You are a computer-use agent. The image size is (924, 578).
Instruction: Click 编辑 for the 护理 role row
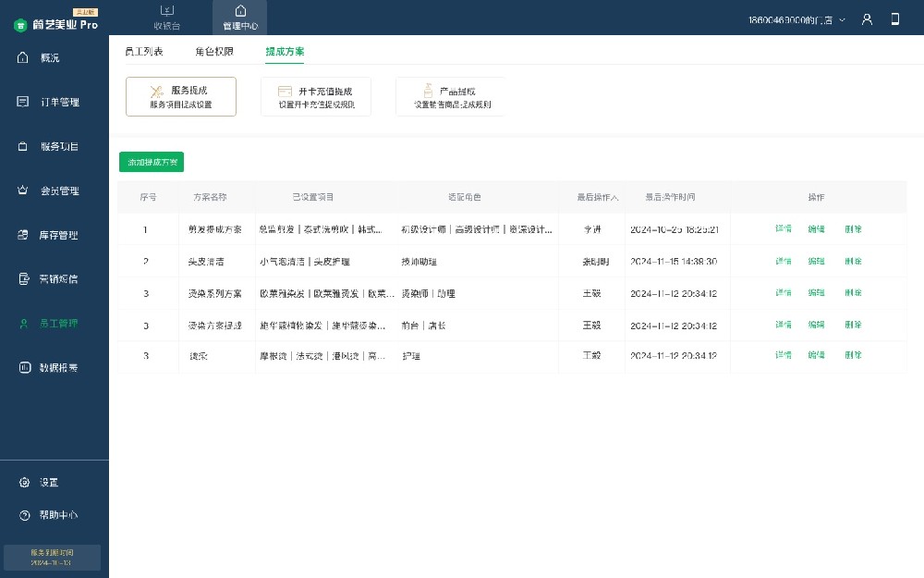tap(816, 355)
